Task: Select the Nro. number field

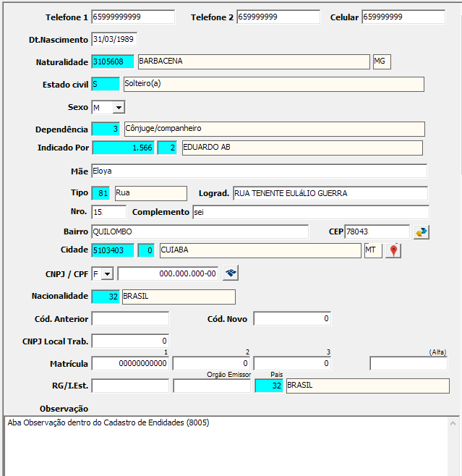Action: click(108, 212)
